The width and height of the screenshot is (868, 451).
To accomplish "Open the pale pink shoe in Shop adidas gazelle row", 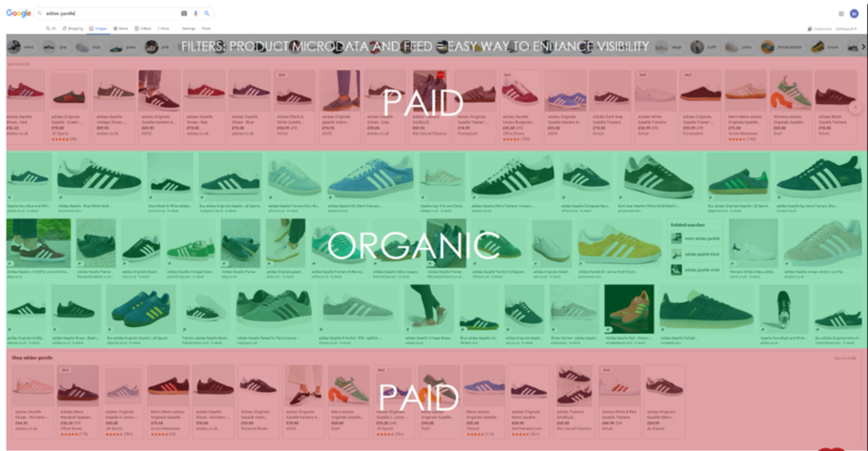I will coord(32,386).
